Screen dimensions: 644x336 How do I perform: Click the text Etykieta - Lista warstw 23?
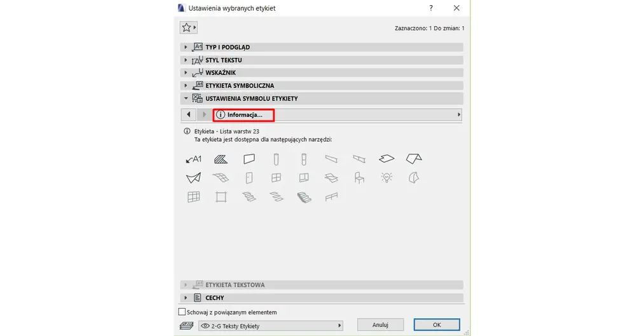(227, 131)
